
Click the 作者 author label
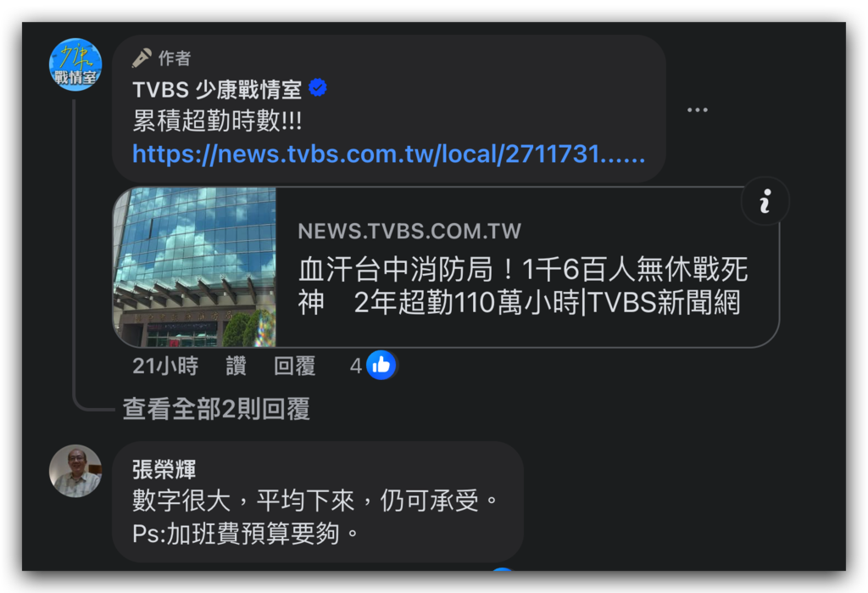[175, 59]
